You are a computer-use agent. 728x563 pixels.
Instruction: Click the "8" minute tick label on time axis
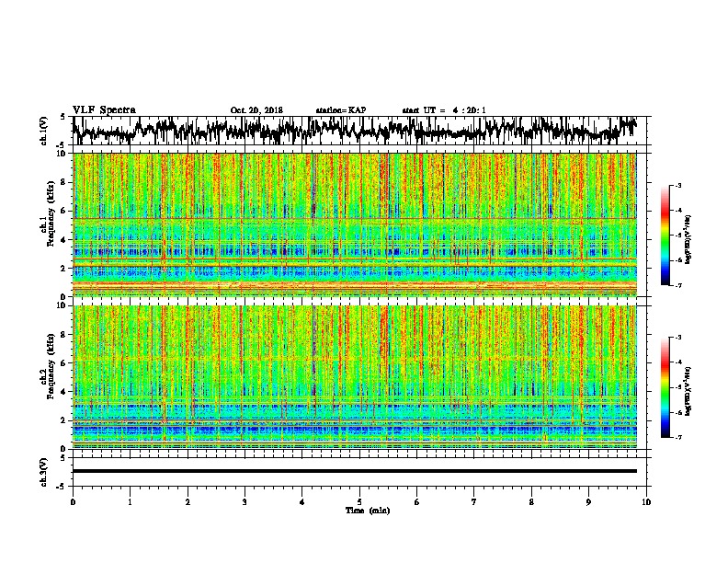pos(531,502)
